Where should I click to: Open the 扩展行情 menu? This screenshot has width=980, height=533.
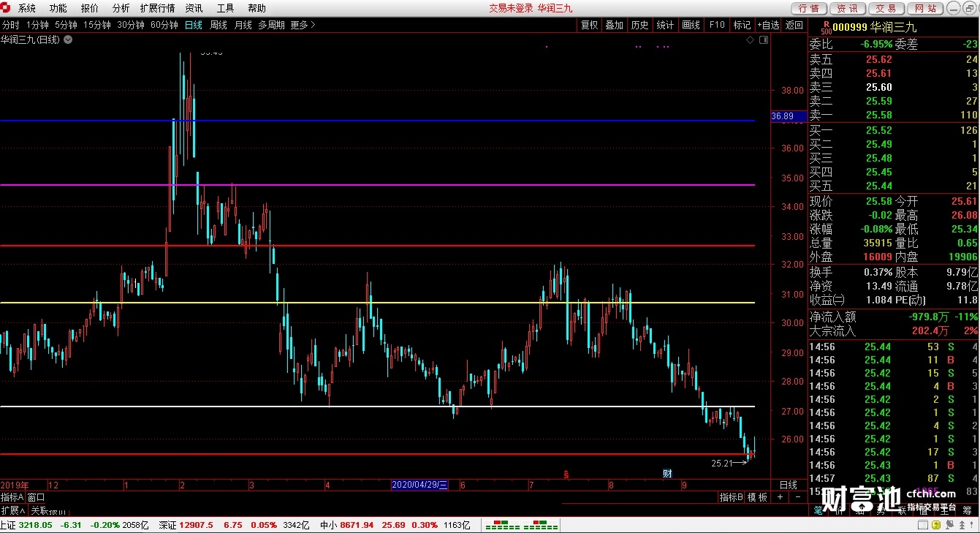pos(157,8)
